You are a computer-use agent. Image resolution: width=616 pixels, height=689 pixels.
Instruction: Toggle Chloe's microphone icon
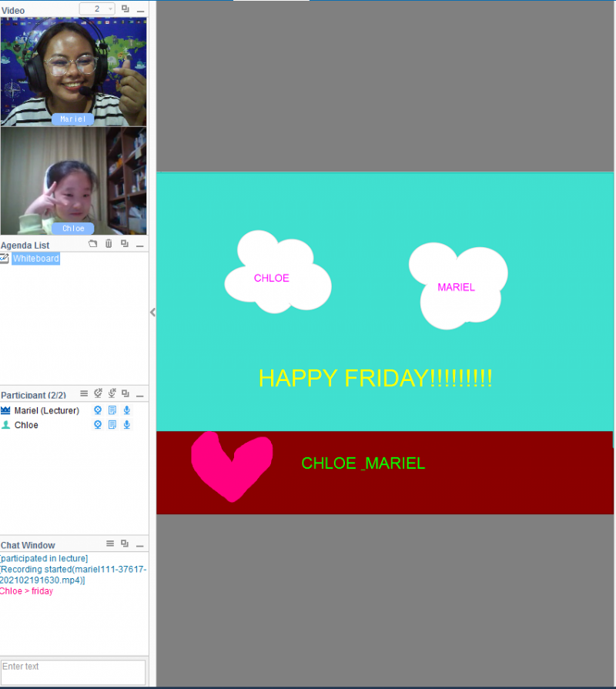click(x=127, y=425)
